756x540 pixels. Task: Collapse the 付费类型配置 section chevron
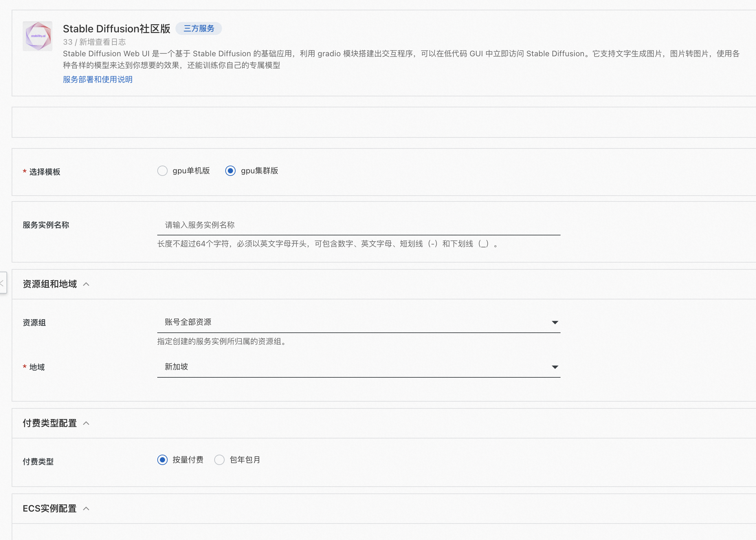coord(86,423)
